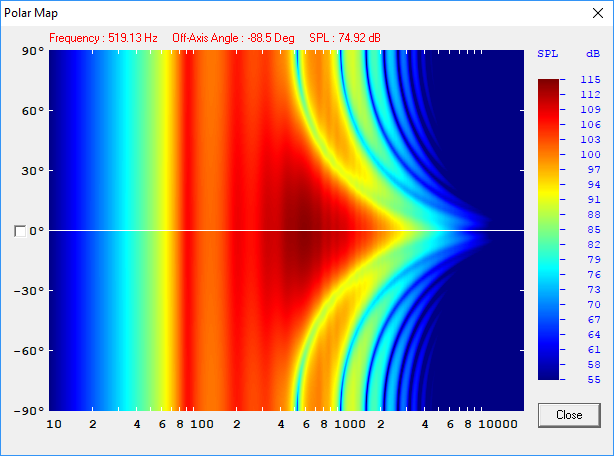Click the SPL : 74.92 dB readout
Image resolution: width=614 pixels, height=456 pixels.
coord(345,38)
